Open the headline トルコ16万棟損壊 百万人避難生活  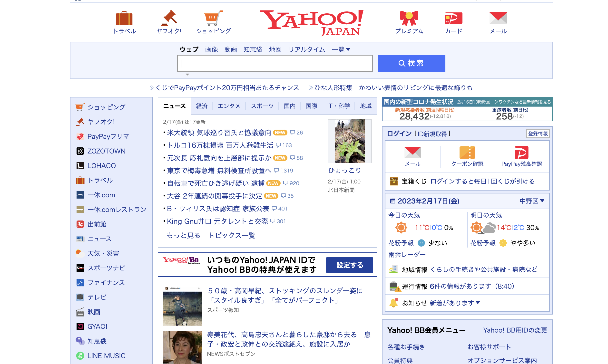[x=220, y=145]
